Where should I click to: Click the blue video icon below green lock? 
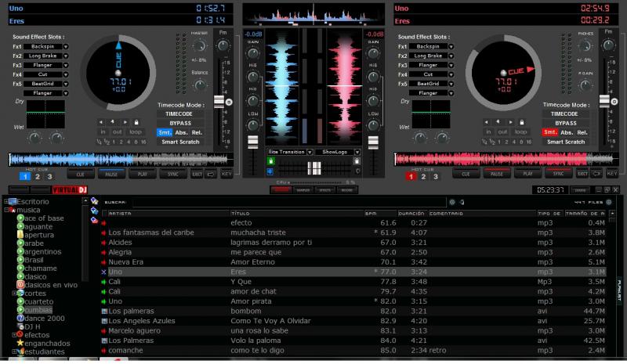[x=270, y=171]
